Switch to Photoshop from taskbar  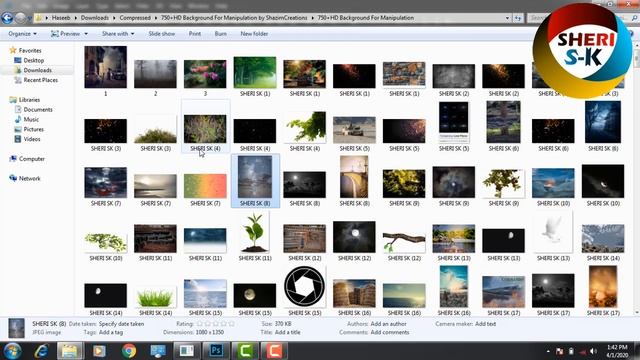pyautogui.click(x=216, y=351)
